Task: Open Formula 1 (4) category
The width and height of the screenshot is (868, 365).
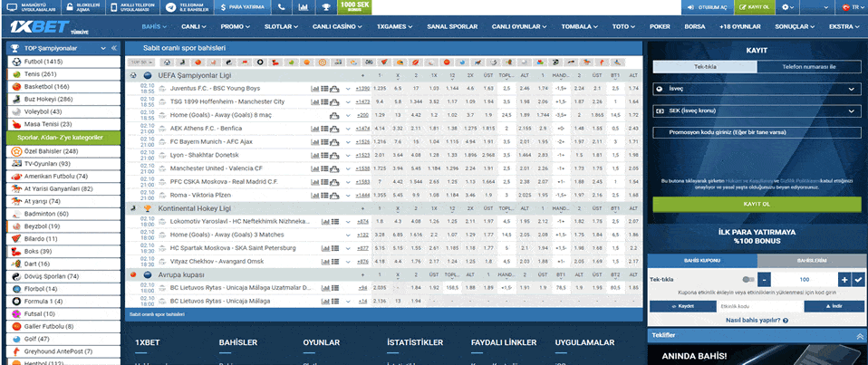Action: click(64, 302)
